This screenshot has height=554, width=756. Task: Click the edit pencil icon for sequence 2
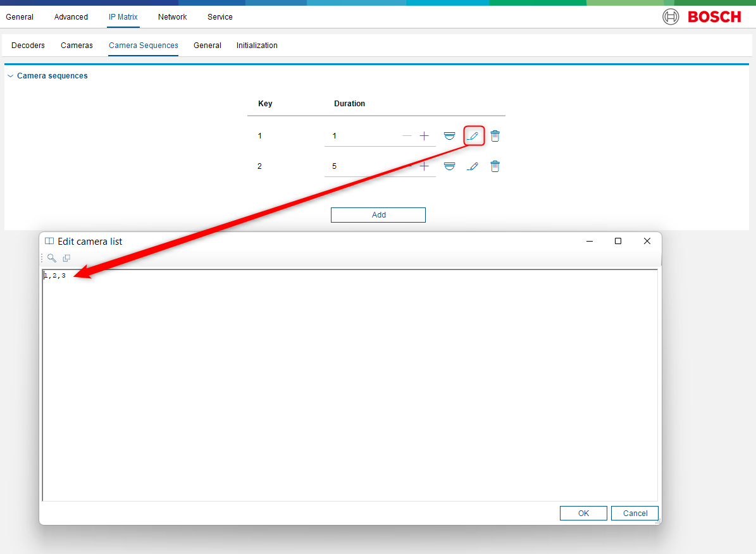[473, 166]
